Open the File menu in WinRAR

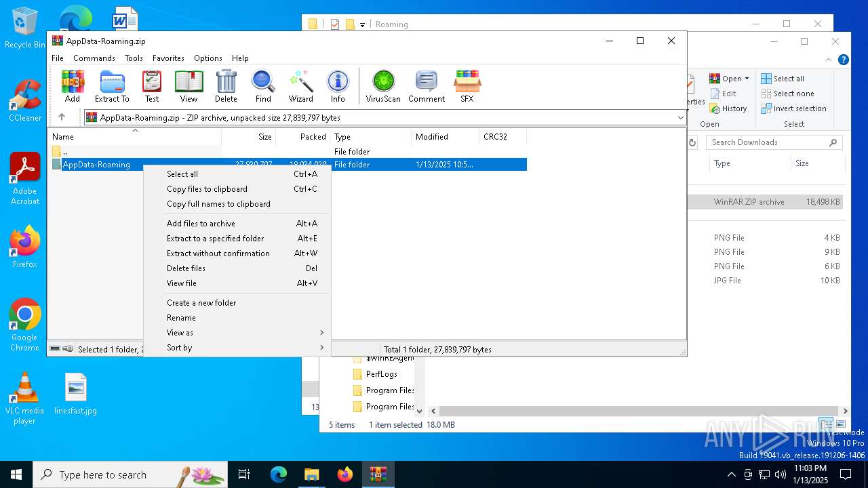[x=58, y=58]
